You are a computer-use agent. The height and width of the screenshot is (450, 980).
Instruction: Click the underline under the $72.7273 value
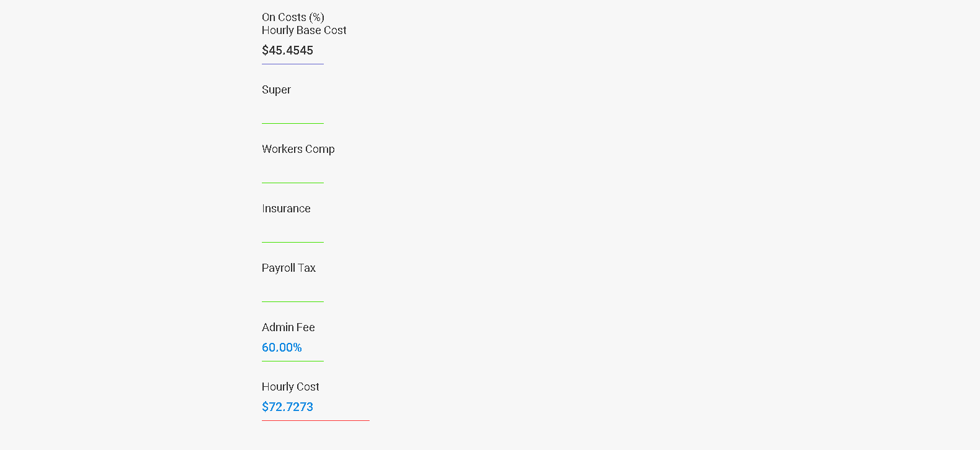pos(316,420)
